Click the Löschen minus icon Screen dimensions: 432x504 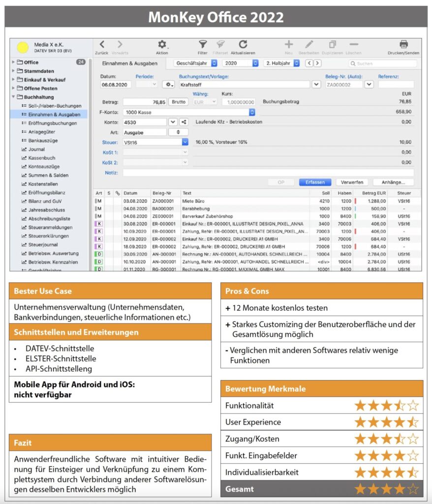[354, 44]
